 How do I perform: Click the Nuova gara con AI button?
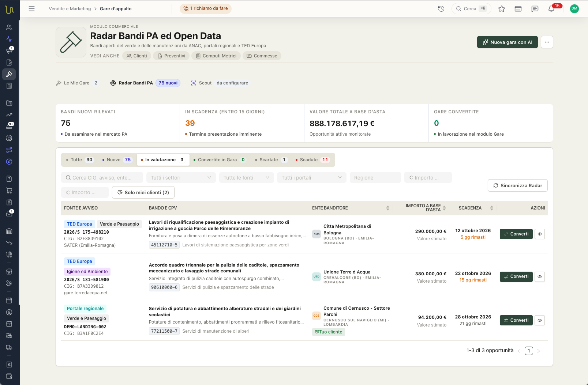tap(508, 42)
